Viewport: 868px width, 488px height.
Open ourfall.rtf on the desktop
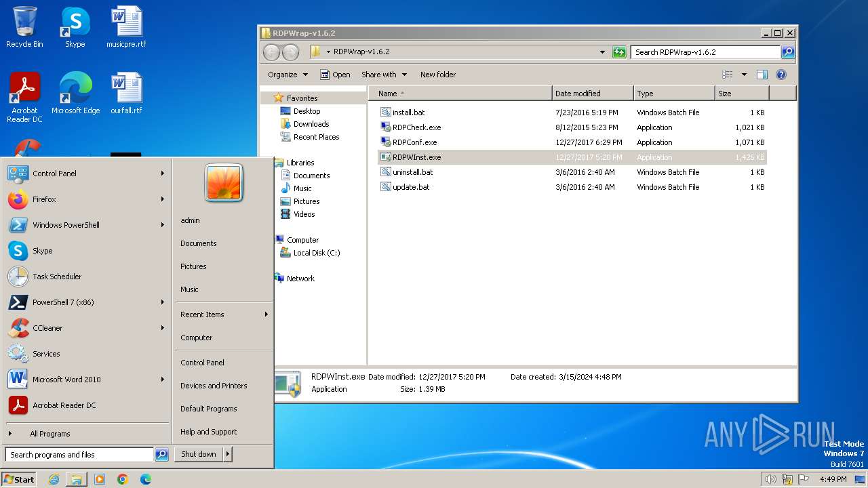[126, 94]
